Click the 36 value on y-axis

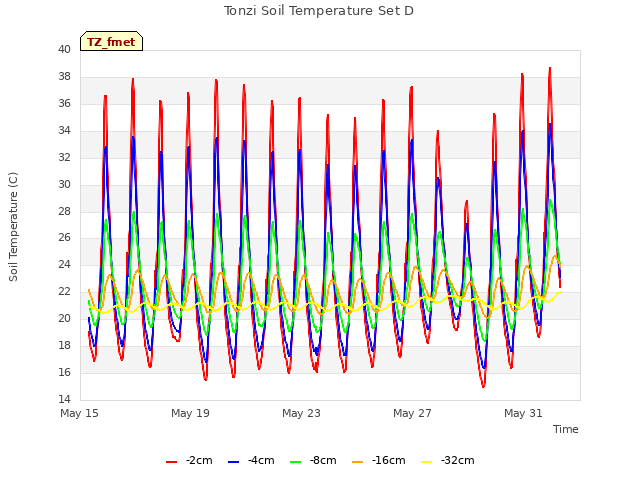64,103
